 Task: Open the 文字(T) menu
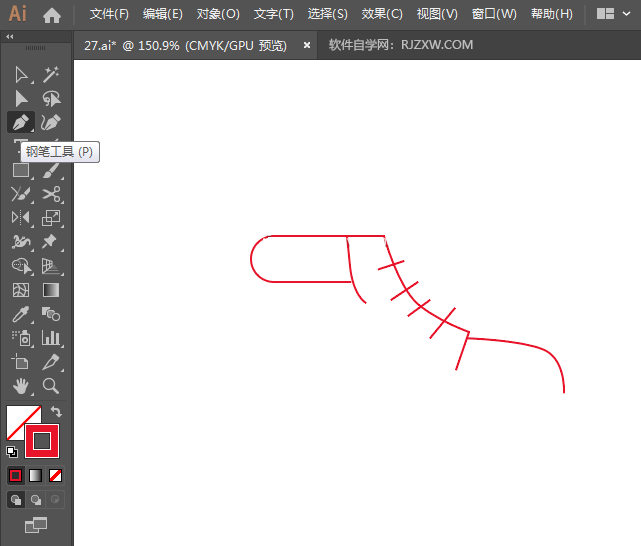click(273, 14)
